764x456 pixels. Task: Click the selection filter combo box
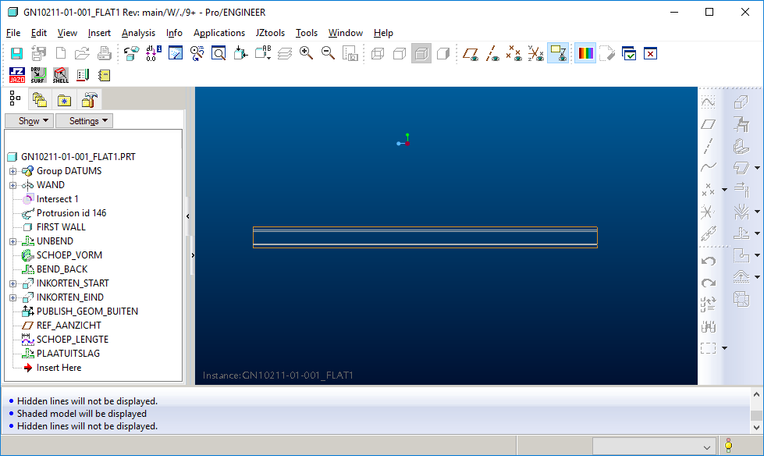(652, 446)
